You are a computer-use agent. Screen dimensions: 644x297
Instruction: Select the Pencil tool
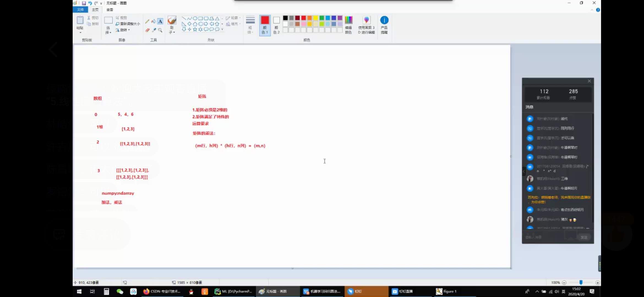click(x=147, y=21)
